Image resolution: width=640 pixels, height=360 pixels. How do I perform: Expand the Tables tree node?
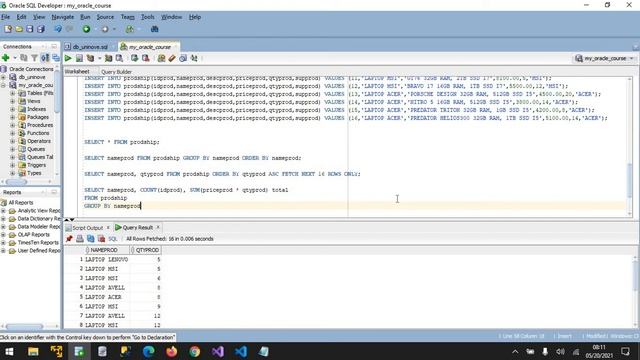click(12, 93)
